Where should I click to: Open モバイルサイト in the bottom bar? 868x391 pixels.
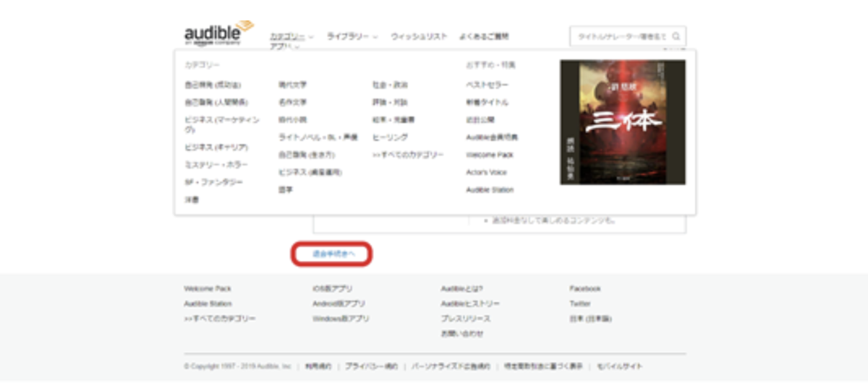coord(619,366)
